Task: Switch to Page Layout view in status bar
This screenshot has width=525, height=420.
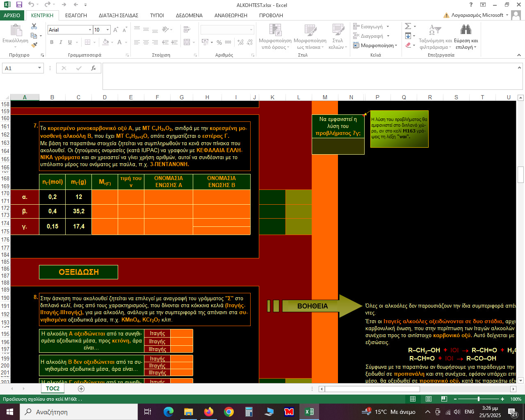Action: pyautogui.click(x=429, y=399)
